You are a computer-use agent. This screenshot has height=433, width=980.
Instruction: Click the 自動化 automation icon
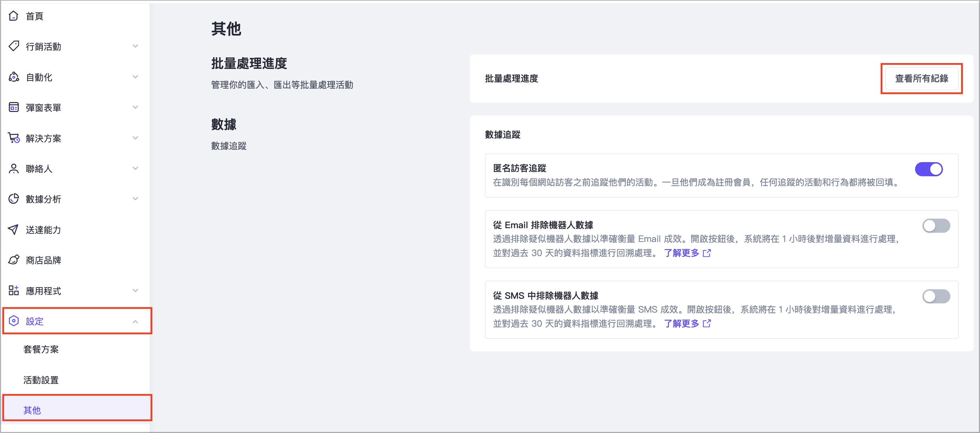pos(14,77)
